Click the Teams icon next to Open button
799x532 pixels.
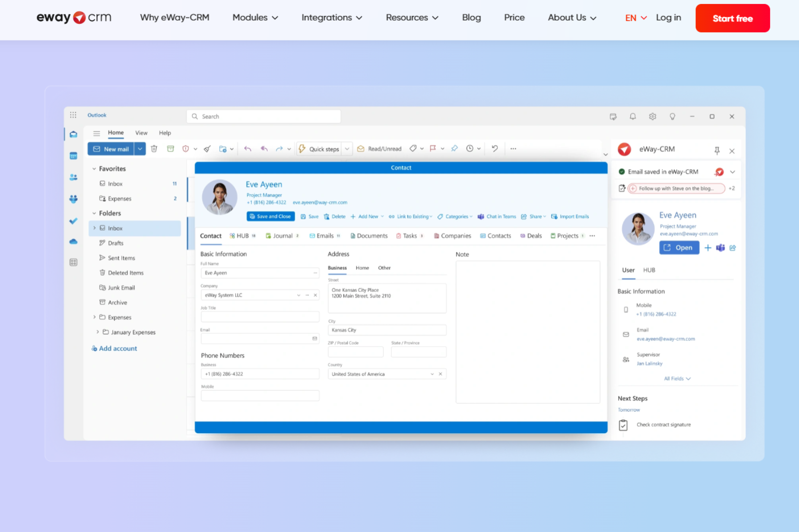point(720,248)
